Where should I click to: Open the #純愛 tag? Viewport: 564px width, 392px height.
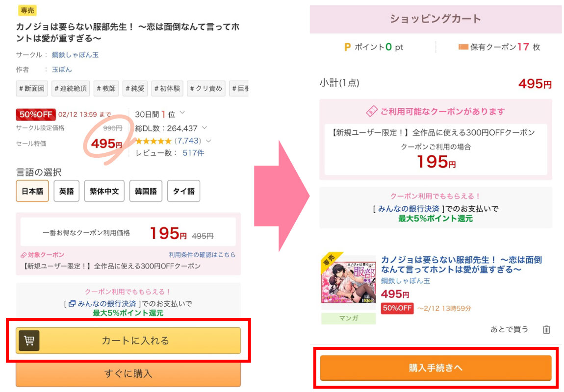pyautogui.click(x=134, y=89)
